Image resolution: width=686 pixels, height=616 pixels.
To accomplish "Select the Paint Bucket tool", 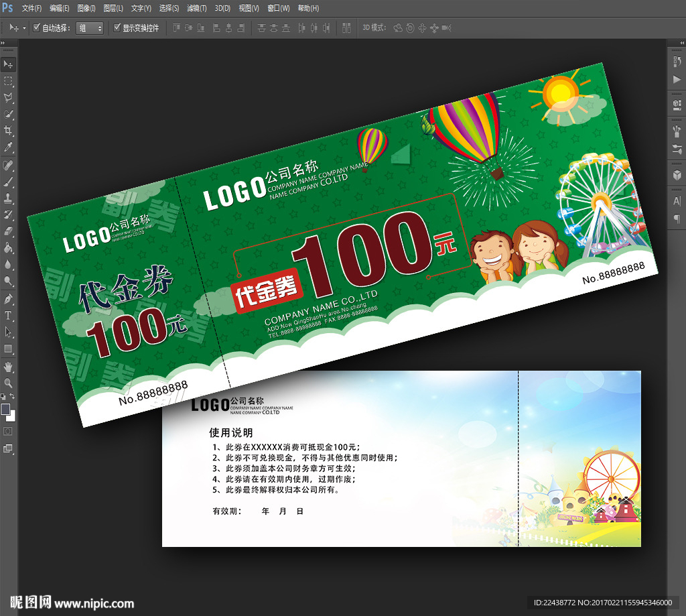I will tap(8, 248).
